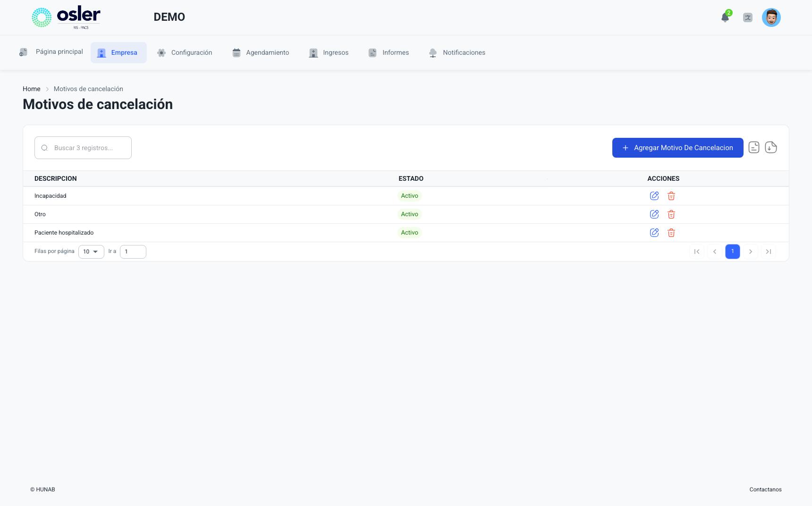Go to first page of table
The width and height of the screenshot is (812, 506).
tap(697, 252)
